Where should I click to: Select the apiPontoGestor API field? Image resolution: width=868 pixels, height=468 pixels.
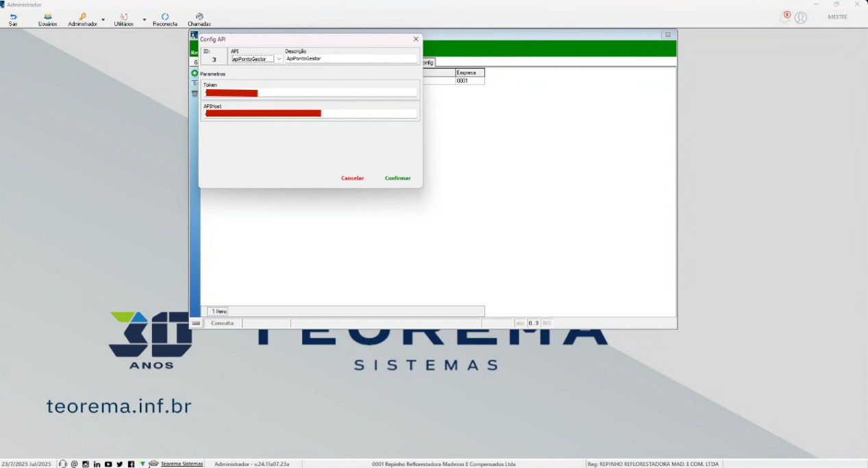tap(253, 59)
